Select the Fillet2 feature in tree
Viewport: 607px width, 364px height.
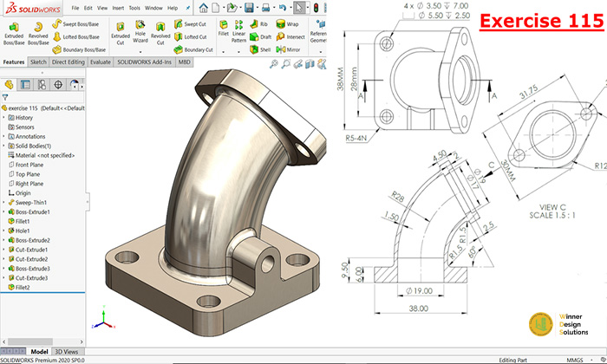pyautogui.click(x=19, y=288)
